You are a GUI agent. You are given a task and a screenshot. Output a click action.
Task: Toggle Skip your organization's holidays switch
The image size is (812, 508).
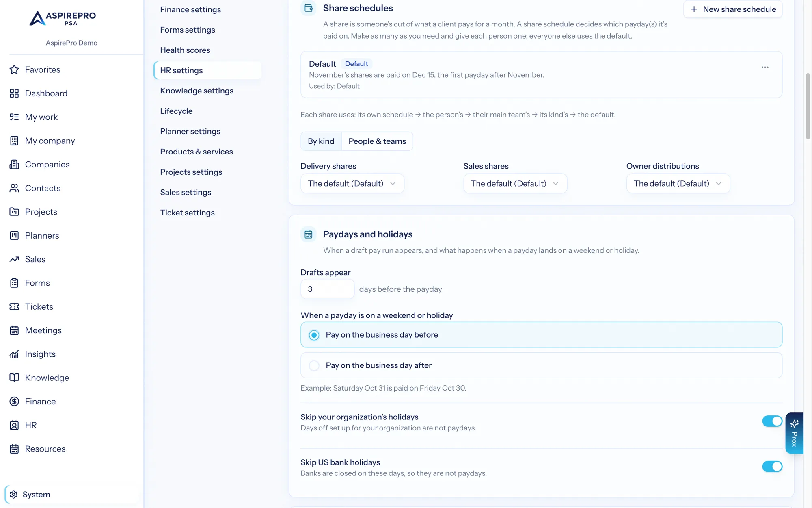coord(772,421)
